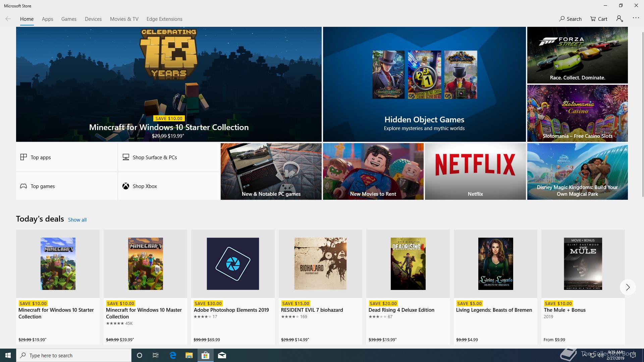The width and height of the screenshot is (644, 362).
Task: Click the Minecraft Starter Collection banner title
Action: point(169,127)
